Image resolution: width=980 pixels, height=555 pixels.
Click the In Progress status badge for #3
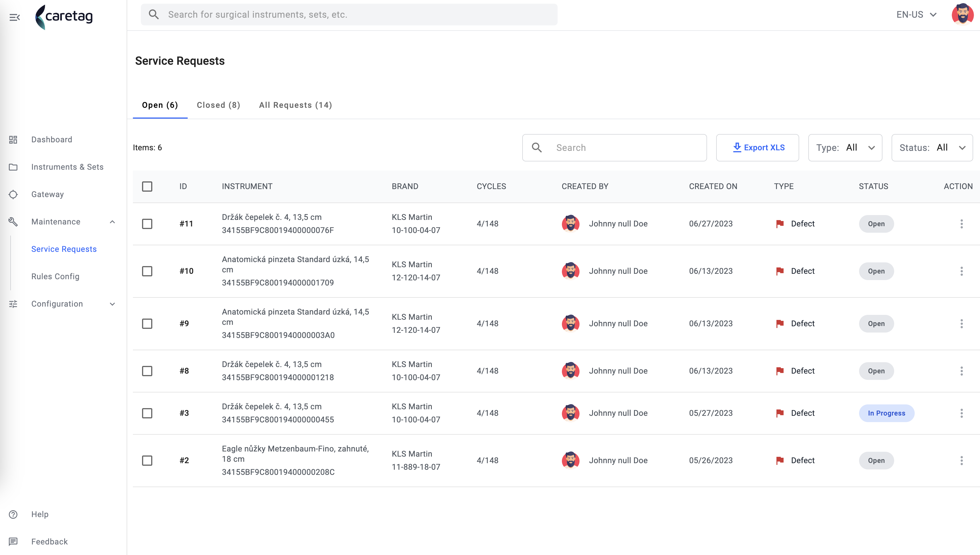pos(886,413)
